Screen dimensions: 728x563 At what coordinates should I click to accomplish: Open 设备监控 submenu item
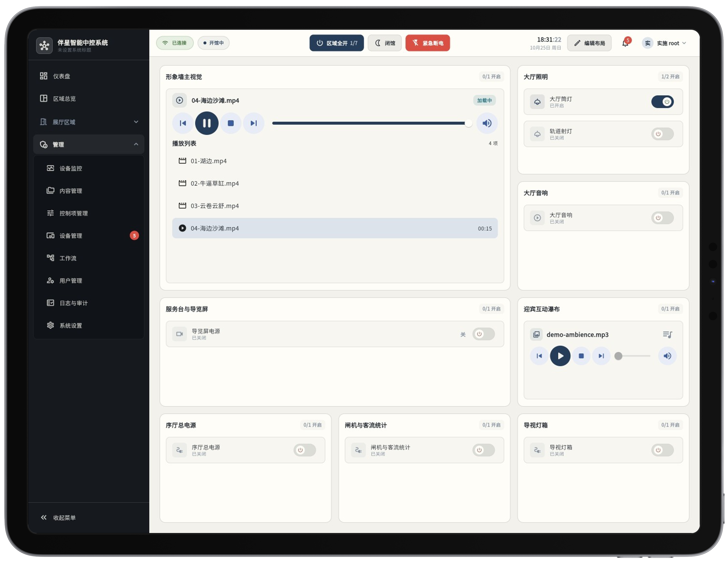[x=89, y=168]
